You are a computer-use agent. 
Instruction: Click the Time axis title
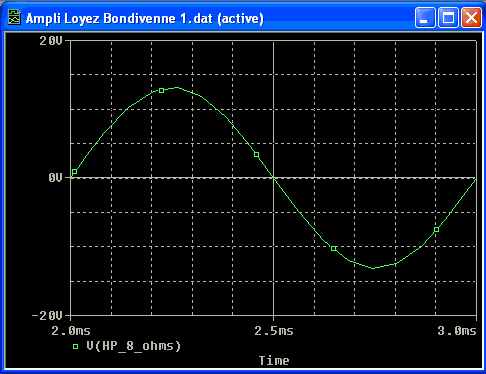(x=274, y=360)
